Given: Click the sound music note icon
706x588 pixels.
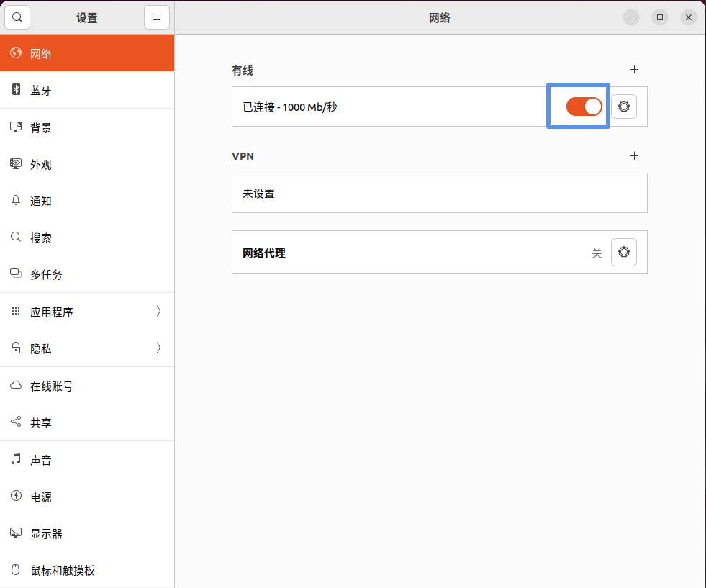Looking at the screenshot, I should pyautogui.click(x=16, y=460).
